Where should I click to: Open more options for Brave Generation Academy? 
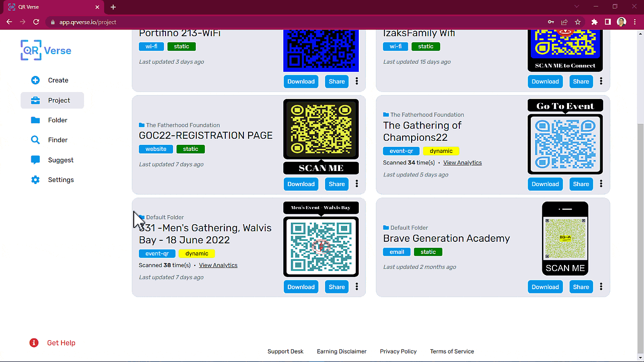pos(601,287)
